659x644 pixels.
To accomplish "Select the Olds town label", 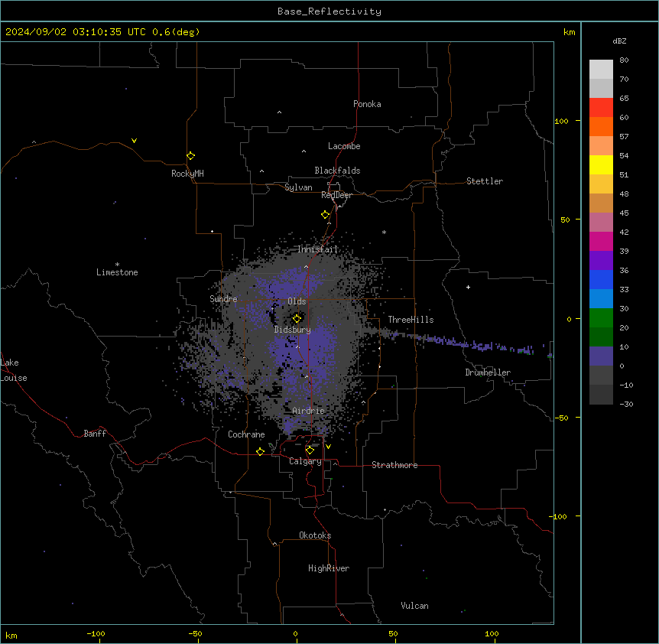I will [297, 301].
